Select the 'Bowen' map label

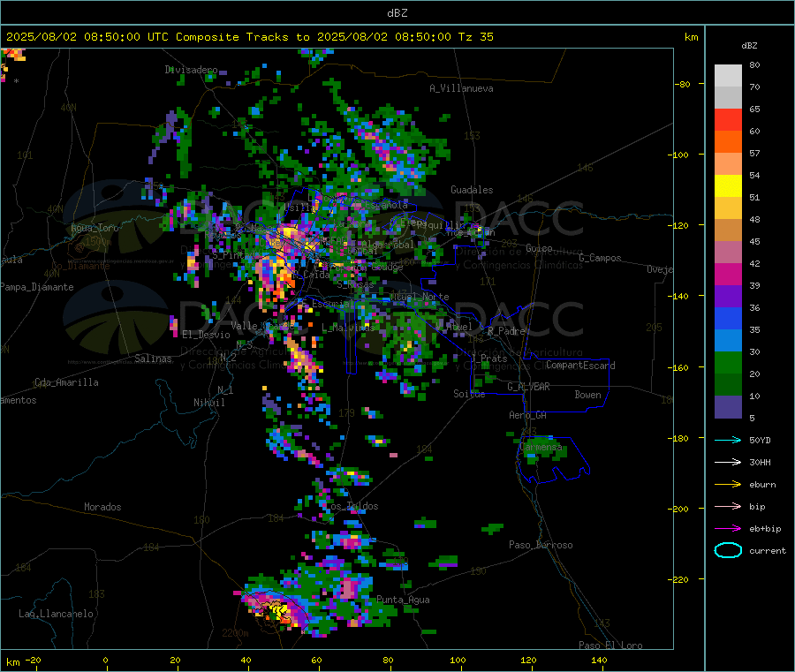click(x=587, y=395)
